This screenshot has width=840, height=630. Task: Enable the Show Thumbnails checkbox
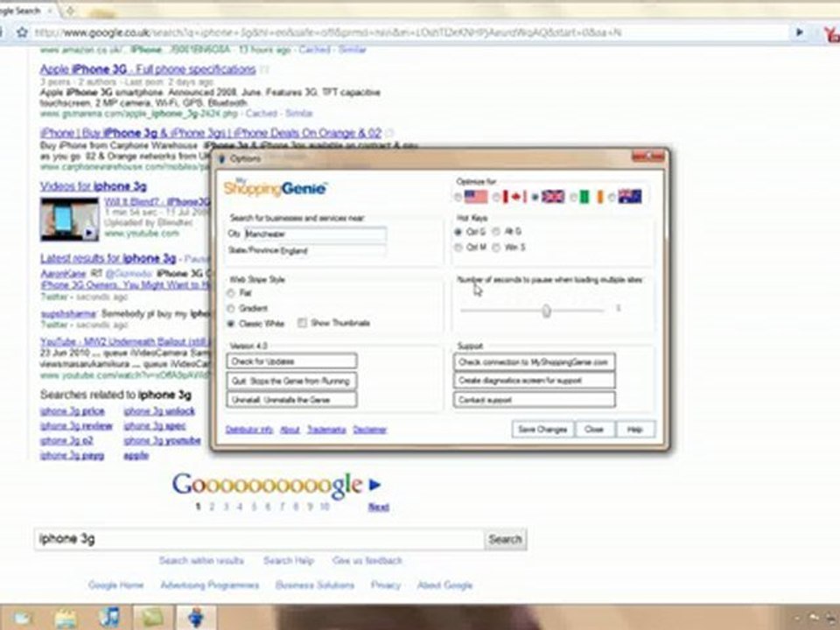[302, 323]
